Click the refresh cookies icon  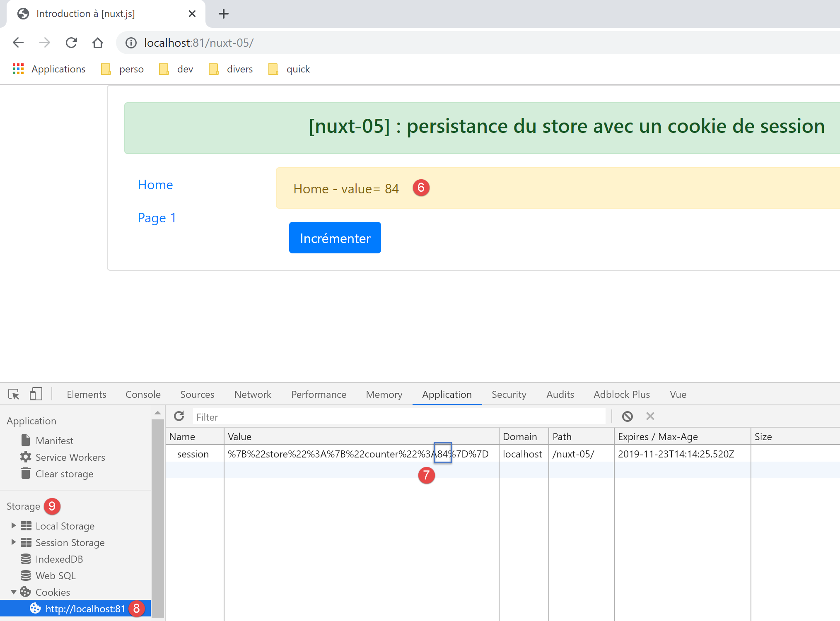179,416
